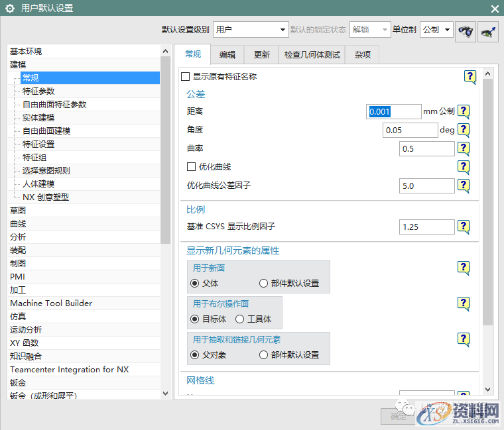This screenshot has height=430, width=504.
Task: Open the 单位制 dropdown
Action: [436, 30]
